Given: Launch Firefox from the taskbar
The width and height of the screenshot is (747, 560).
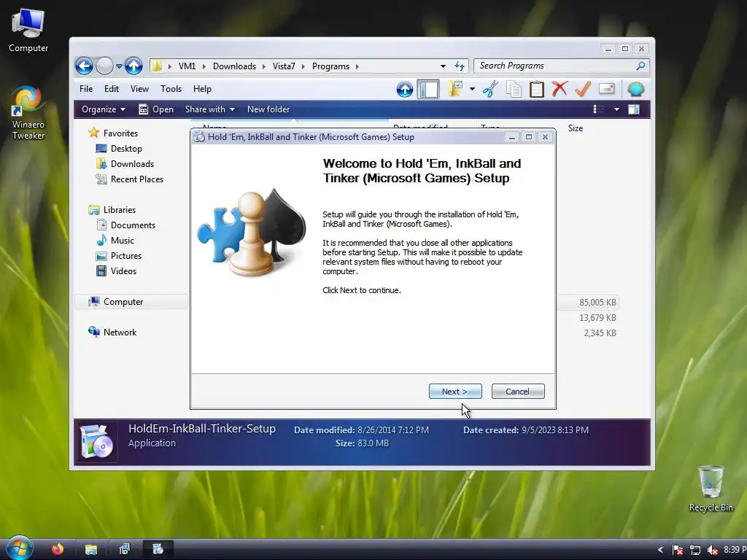Looking at the screenshot, I should coord(58,550).
